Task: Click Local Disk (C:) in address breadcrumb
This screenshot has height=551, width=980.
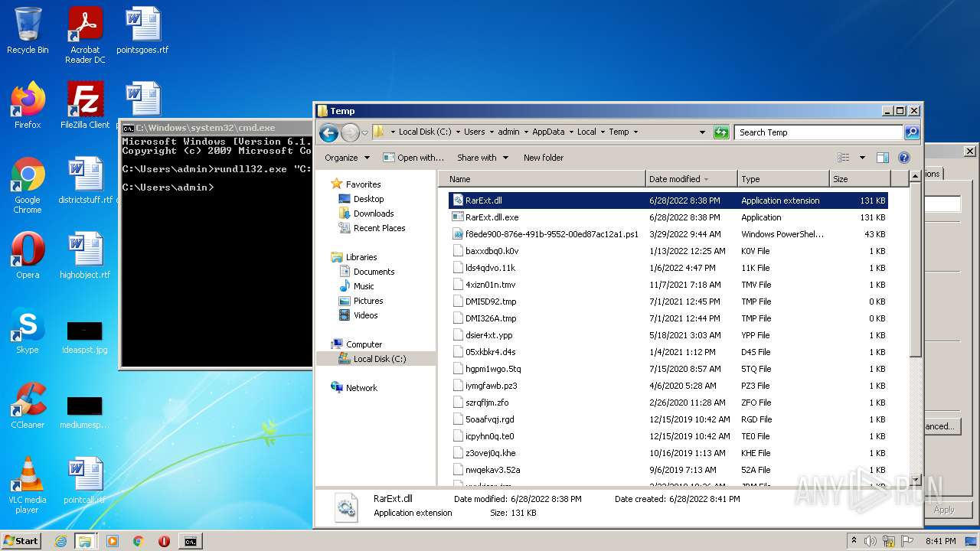Action: [426, 132]
